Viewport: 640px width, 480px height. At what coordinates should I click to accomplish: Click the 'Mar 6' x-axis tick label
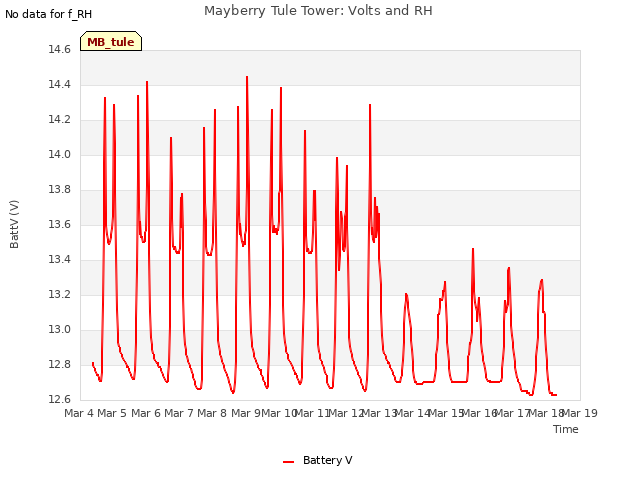[x=146, y=413]
